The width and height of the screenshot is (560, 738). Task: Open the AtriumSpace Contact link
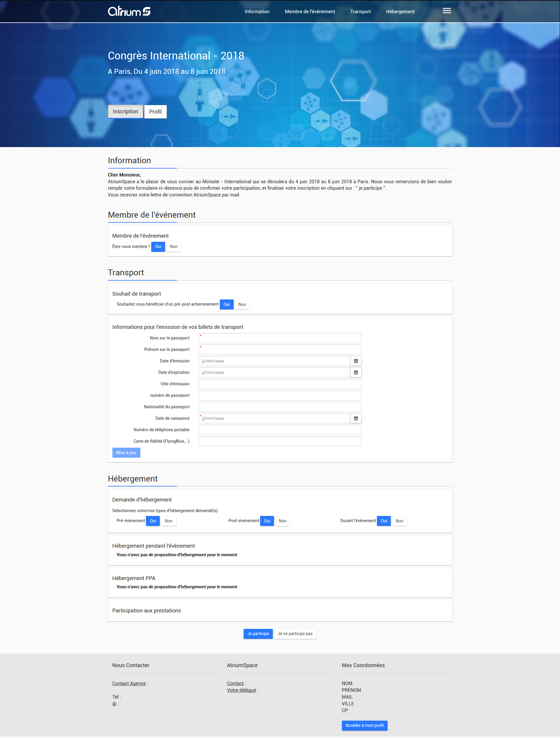coord(235,683)
